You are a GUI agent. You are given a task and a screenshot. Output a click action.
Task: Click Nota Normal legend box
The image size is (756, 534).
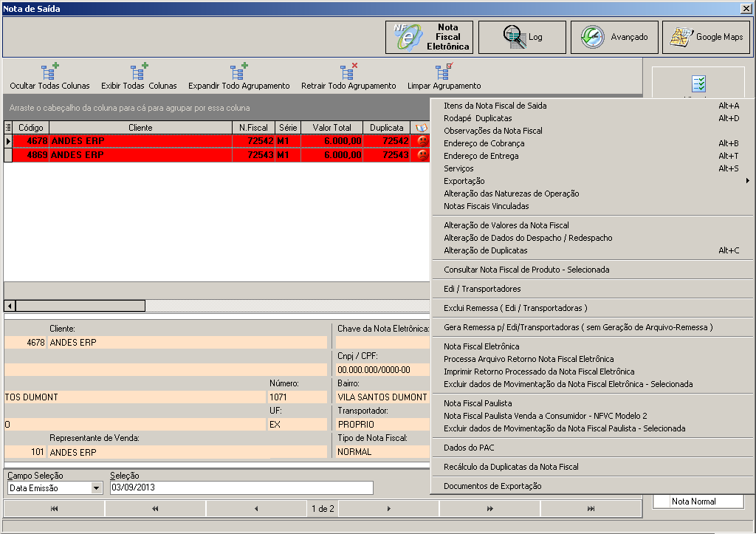click(x=698, y=502)
